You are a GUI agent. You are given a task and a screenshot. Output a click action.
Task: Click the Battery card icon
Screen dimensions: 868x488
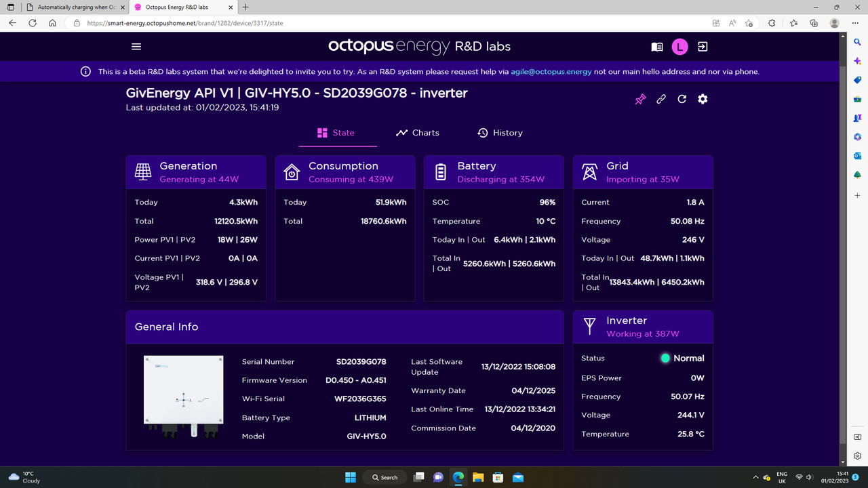click(441, 172)
